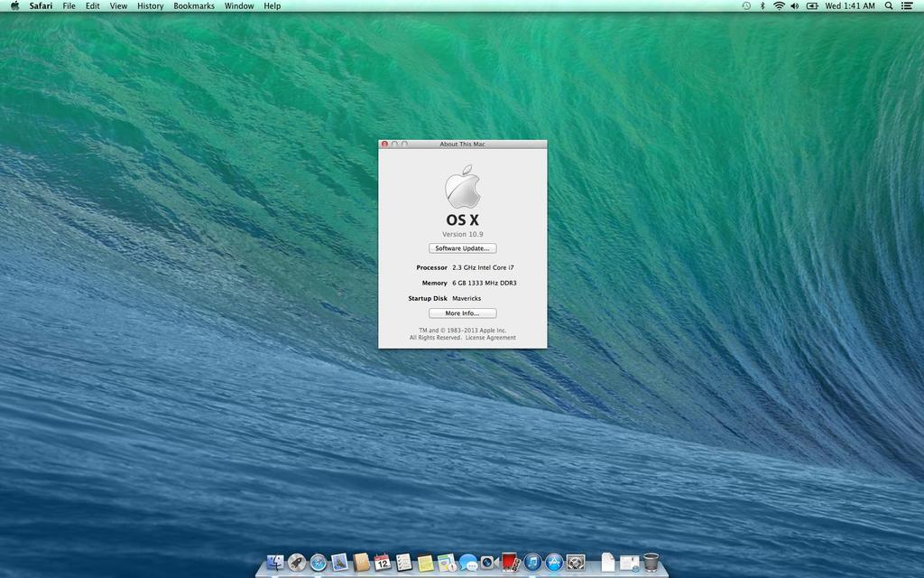Open Spotlight search magnifier icon
The height and width of the screenshot is (578, 924).
pos(889,6)
